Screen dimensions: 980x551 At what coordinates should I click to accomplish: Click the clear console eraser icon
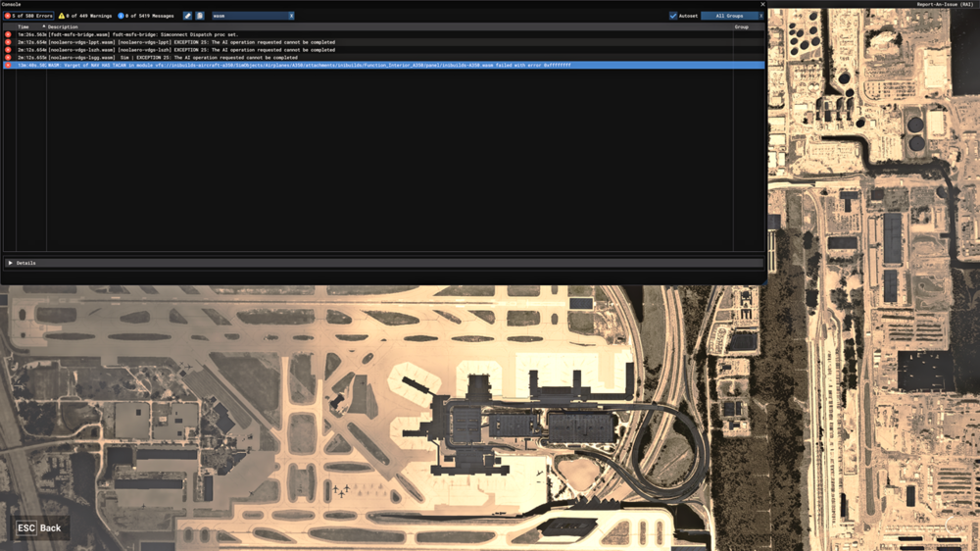point(188,16)
